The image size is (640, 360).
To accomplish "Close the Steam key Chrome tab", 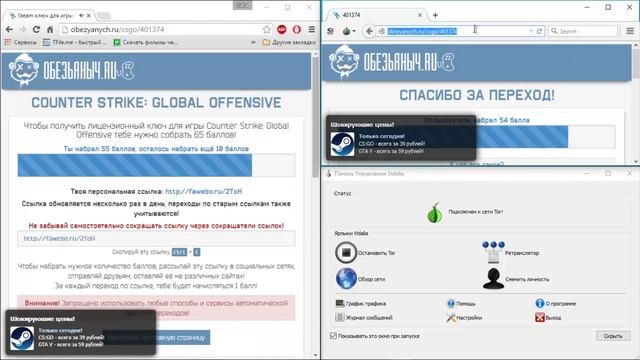I will coord(89,15).
